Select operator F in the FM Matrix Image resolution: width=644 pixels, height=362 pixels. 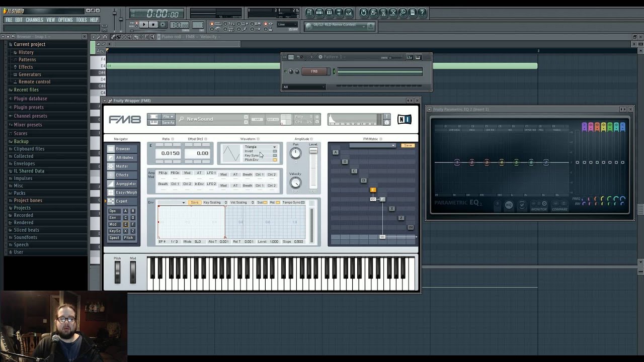382,199
